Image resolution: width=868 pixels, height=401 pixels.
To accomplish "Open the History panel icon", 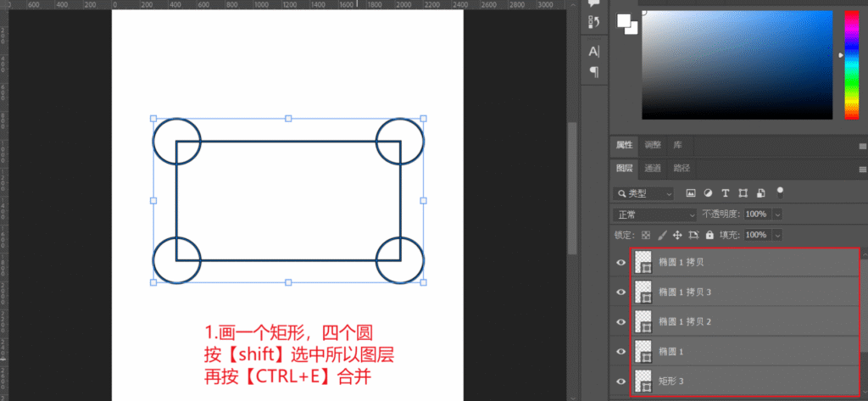I will coord(594,22).
